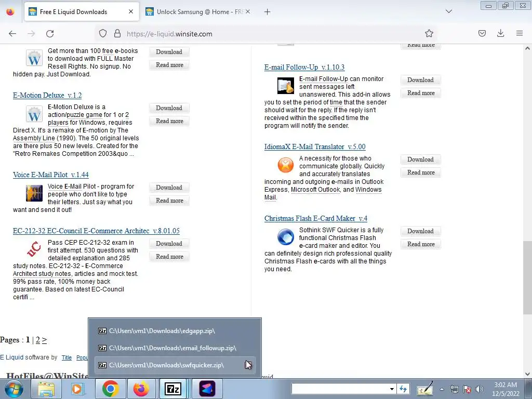Open the Windows Start menu
The height and width of the screenshot is (399, 532).
coord(14,389)
